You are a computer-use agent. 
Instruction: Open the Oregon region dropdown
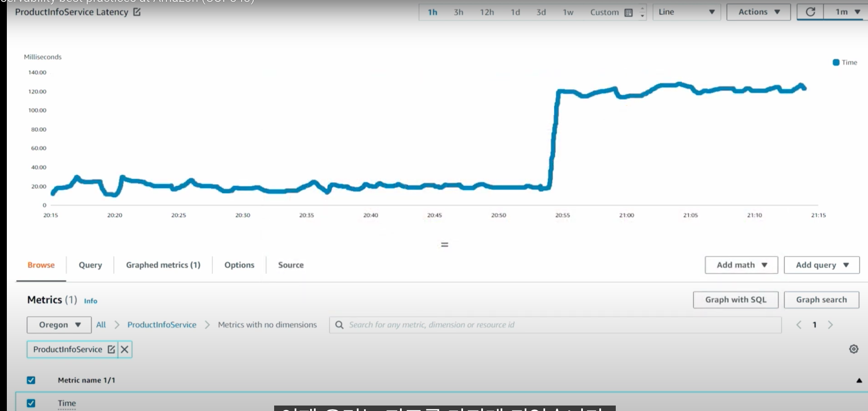tap(59, 325)
